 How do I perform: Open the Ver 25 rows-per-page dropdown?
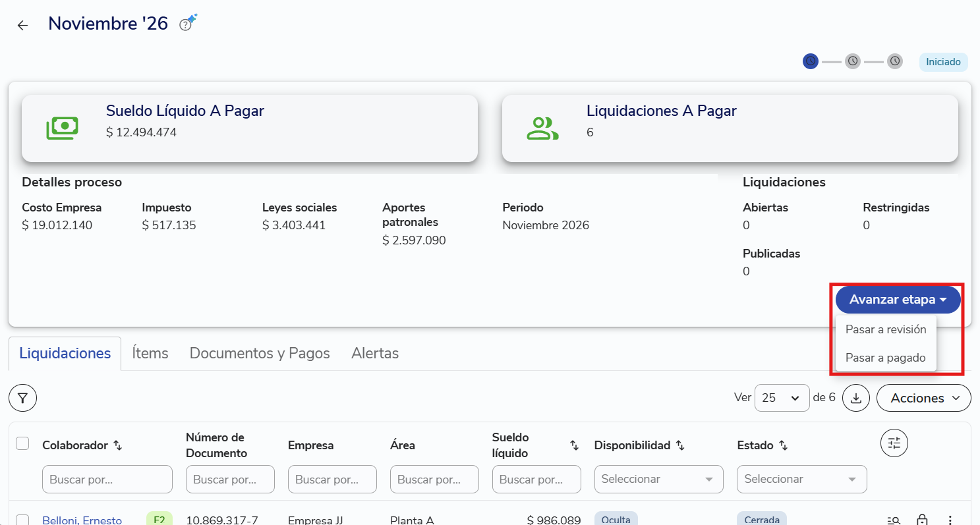pyautogui.click(x=782, y=398)
